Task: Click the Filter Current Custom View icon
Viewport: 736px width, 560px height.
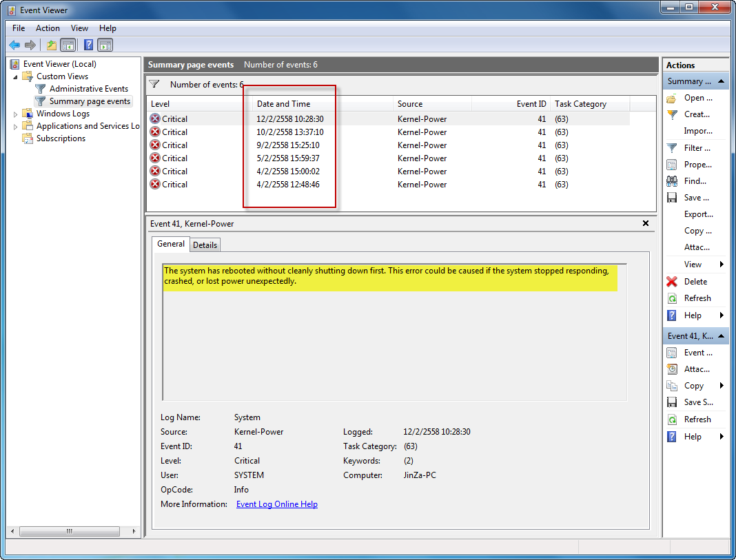Action: [x=672, y=148]
